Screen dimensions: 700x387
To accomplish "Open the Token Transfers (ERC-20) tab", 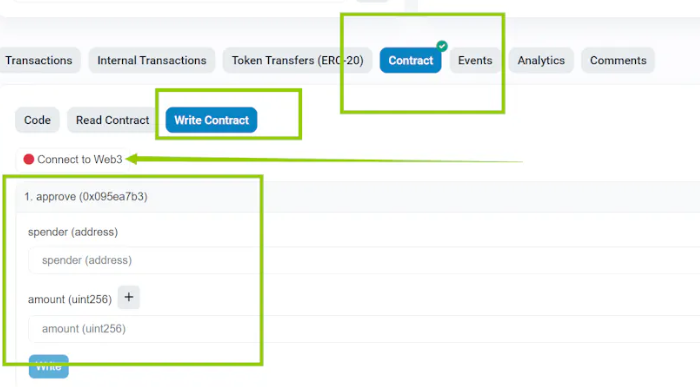I will pos(297,60).
